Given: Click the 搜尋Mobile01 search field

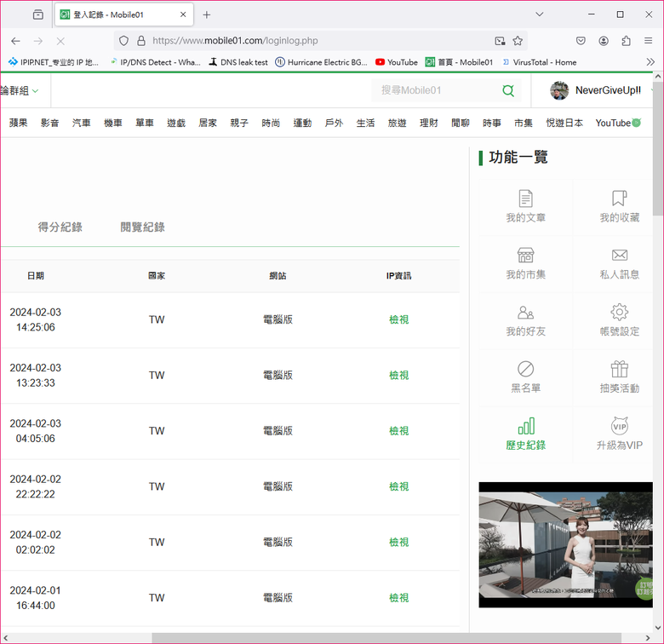Looking at the screenshot, I should (x=436, y=90).
